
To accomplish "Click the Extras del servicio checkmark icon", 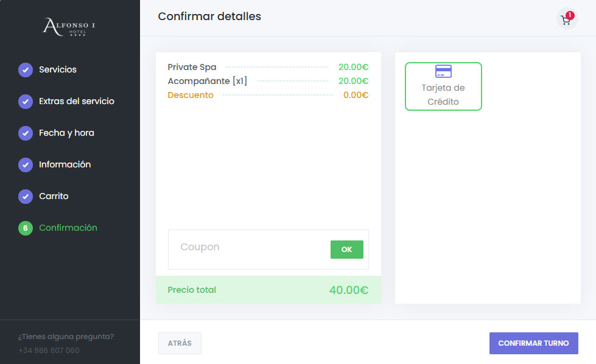I will tap(26, 102).
